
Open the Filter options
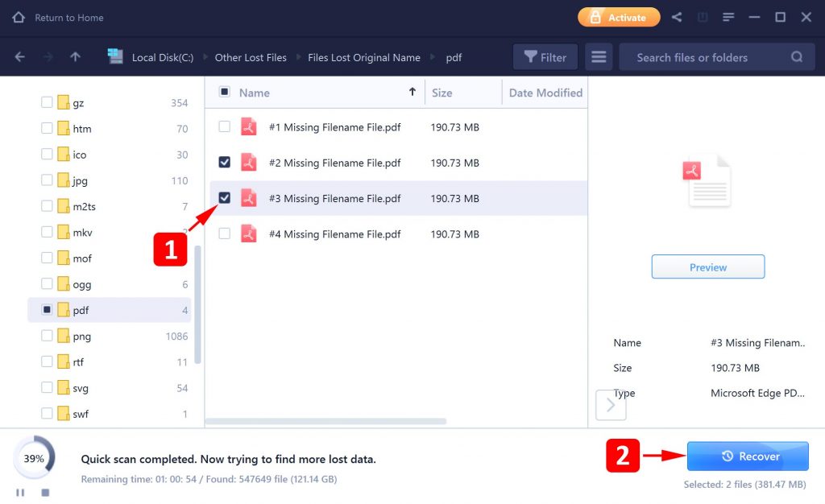(x=545, y=57)
